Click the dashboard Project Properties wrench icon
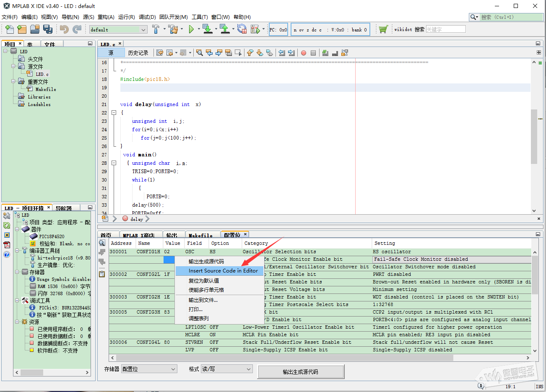This screenshot has height=392, width=546. tap(7, 215)
